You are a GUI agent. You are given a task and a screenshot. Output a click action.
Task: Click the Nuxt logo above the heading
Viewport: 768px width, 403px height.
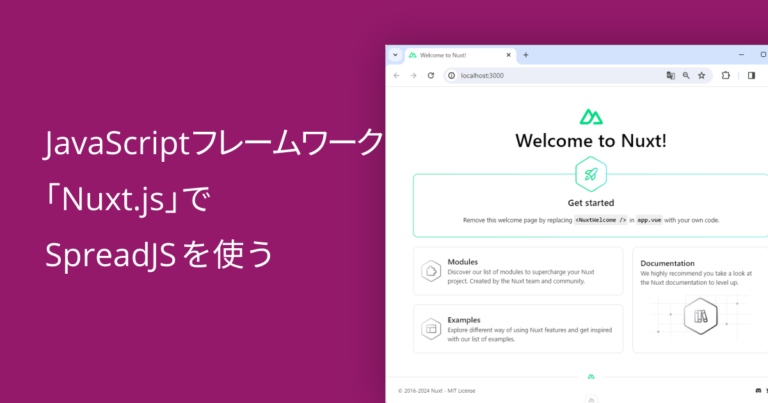[591, 117]
